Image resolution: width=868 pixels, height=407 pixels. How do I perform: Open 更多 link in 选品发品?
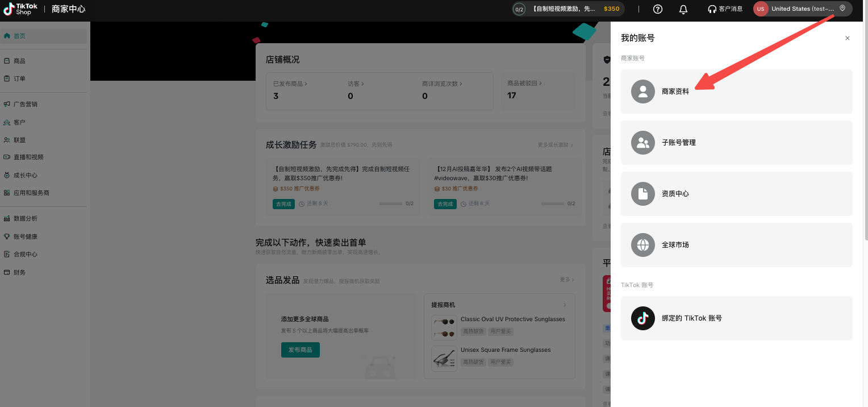[567, 280]
